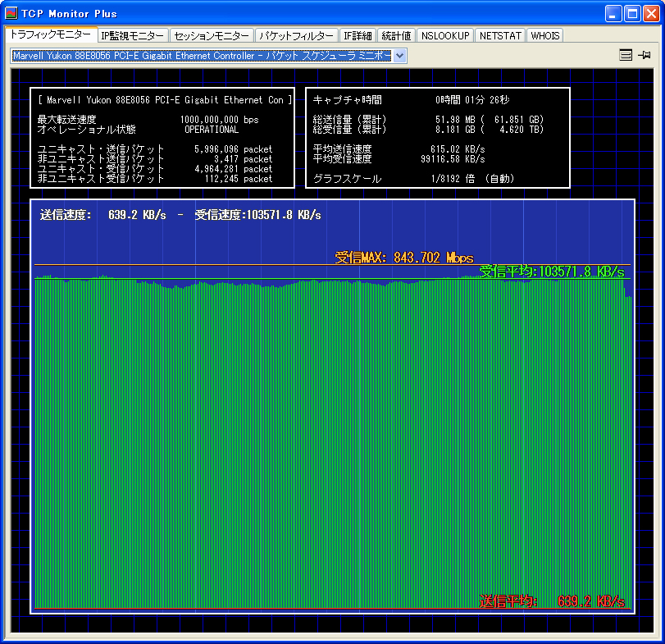Maximize the TCP Monitor Plus window

(x=632, y=13)
